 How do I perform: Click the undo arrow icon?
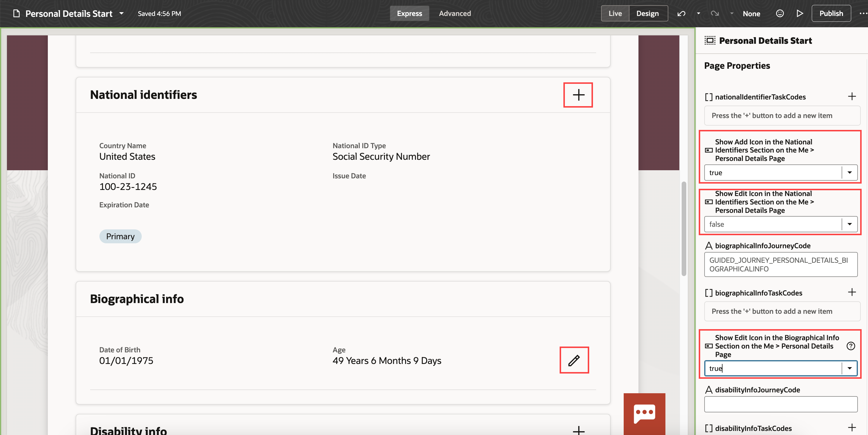[x=681, y=14]
